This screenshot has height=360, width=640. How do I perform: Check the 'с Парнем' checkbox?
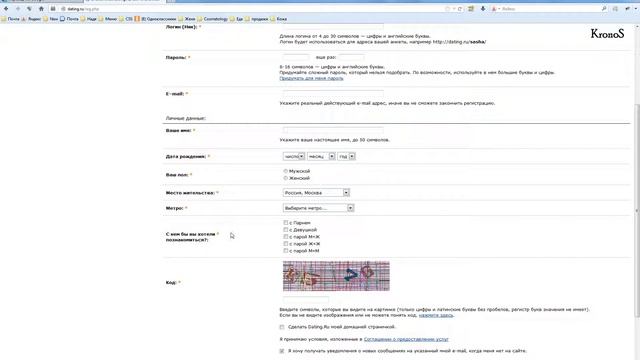286,222
